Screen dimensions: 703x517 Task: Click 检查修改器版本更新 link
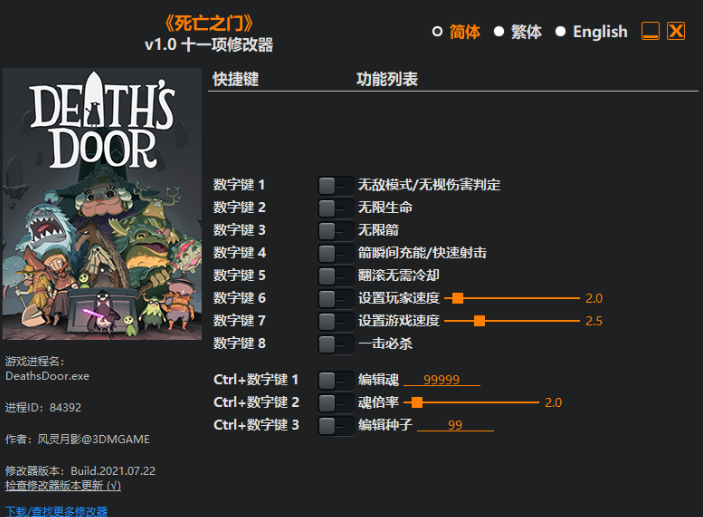tap(63, 486)
